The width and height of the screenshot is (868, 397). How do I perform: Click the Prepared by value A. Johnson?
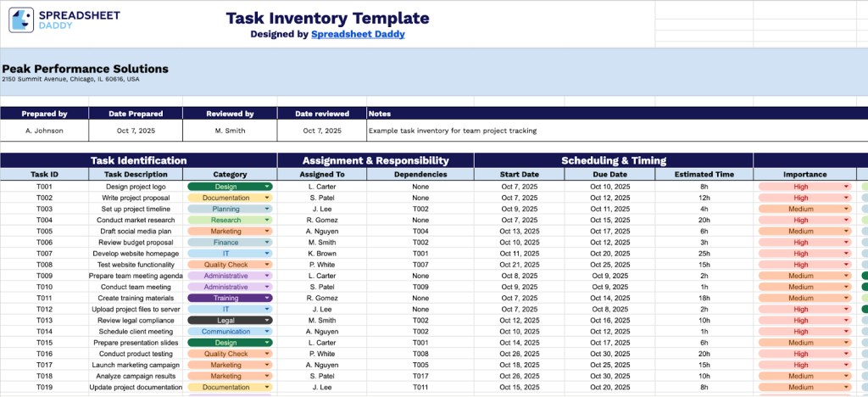[44, 131]
